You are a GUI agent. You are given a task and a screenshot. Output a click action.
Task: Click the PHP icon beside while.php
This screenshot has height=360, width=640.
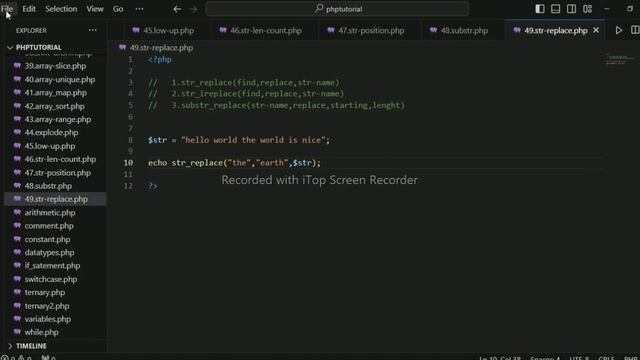(17, 332)
